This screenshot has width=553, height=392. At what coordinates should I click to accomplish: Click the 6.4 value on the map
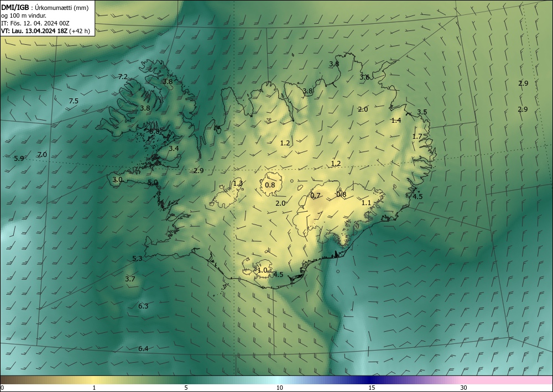143,349
